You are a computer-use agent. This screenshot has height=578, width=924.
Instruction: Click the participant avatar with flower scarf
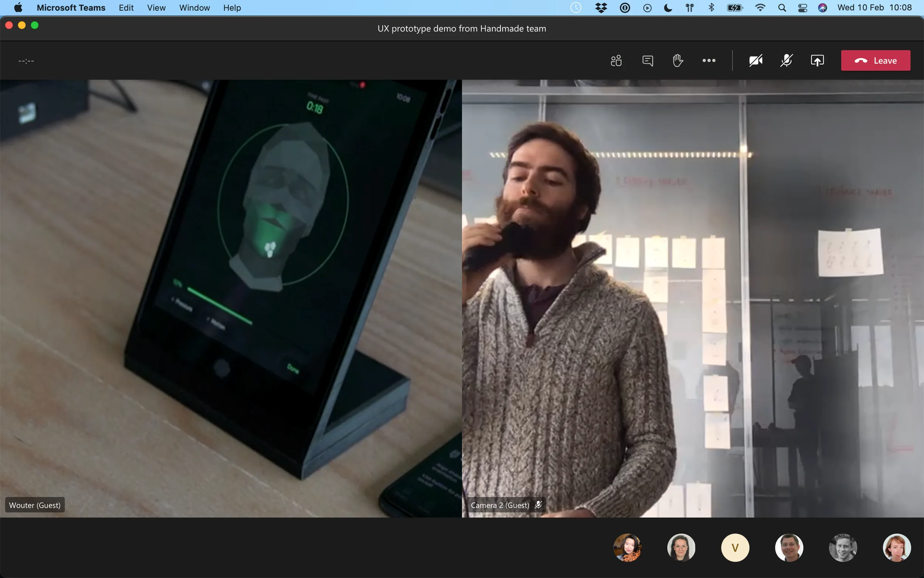(627, 547)
